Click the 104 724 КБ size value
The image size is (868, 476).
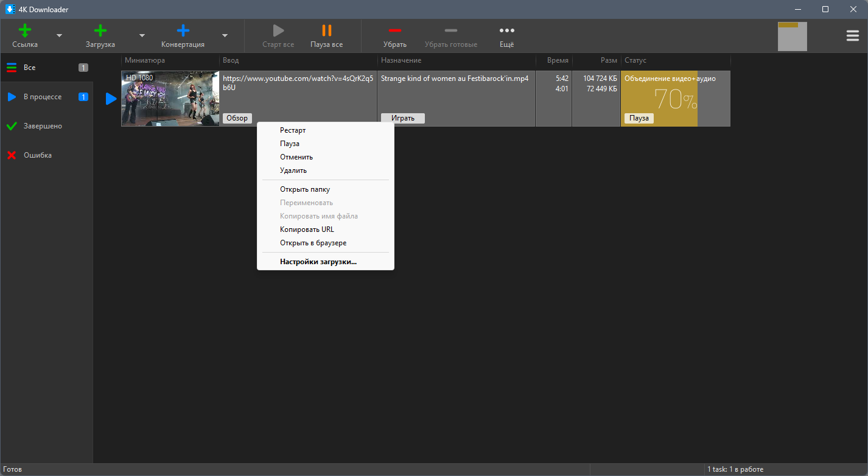(x=600, y=79)
